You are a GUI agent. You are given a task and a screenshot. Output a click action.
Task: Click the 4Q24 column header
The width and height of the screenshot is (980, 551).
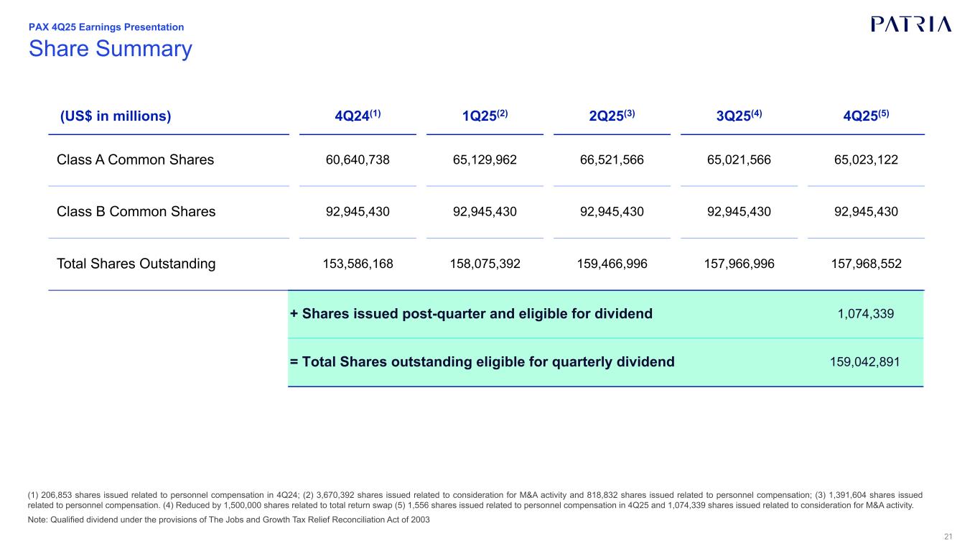pyautogui.click(x=358, y=117)
